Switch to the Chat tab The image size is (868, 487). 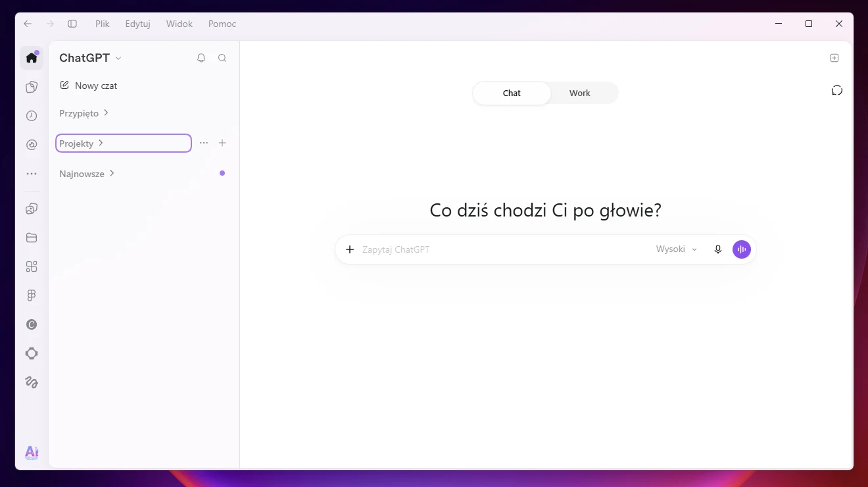(x=512, y=93)
